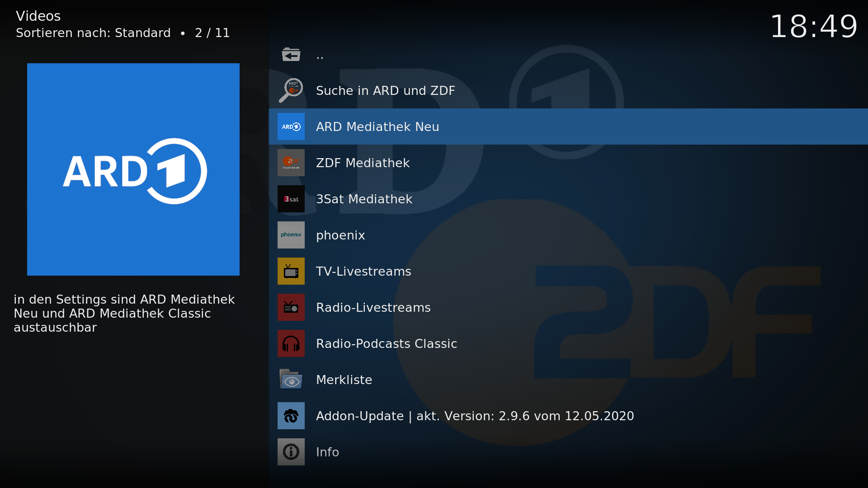Click the yellow TV-Livestreams television icon
This screenshot has width=868, height=488.
click(291, 271)
